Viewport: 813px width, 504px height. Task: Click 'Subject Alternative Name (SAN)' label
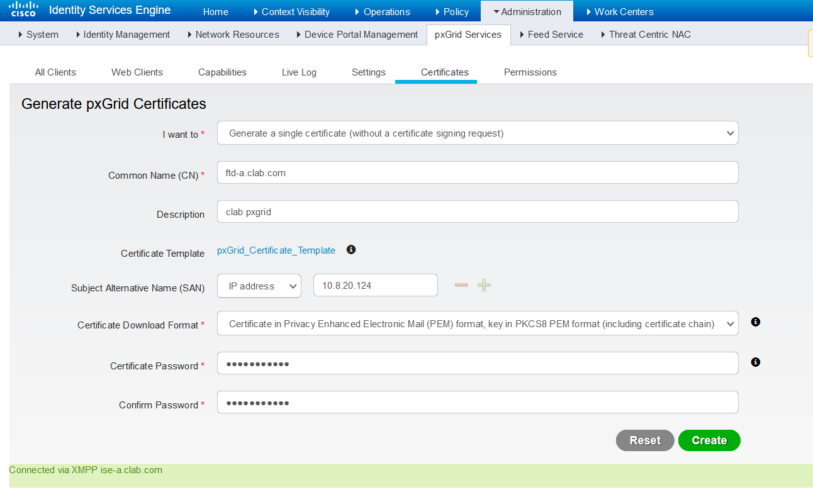(138, 288)
